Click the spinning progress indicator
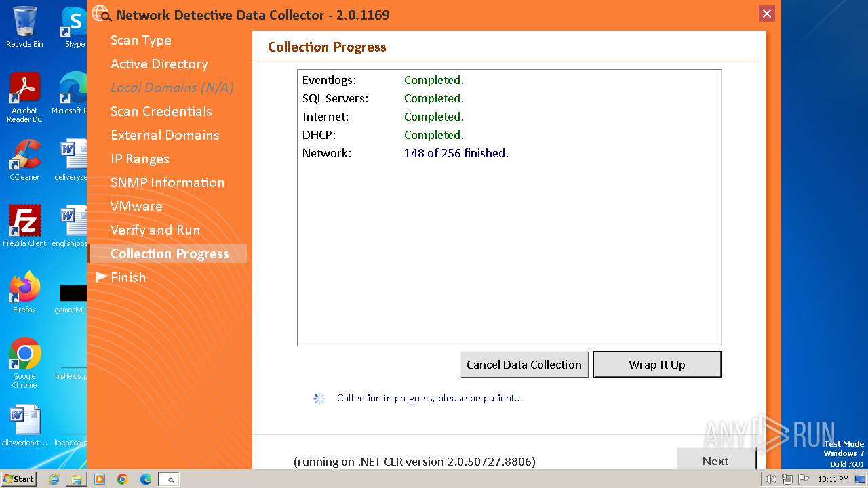This screenshot has width=868, height=488. click(x=319, y=399)
